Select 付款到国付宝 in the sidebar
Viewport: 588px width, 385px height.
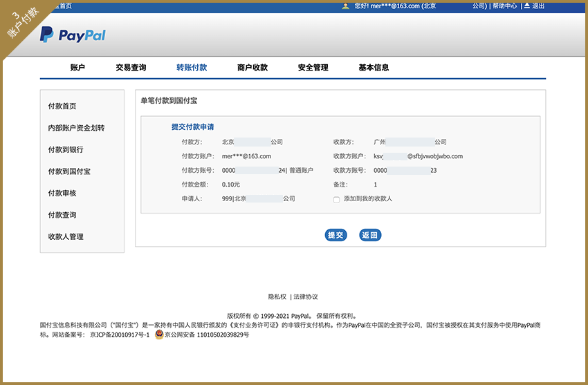[69, 171]
